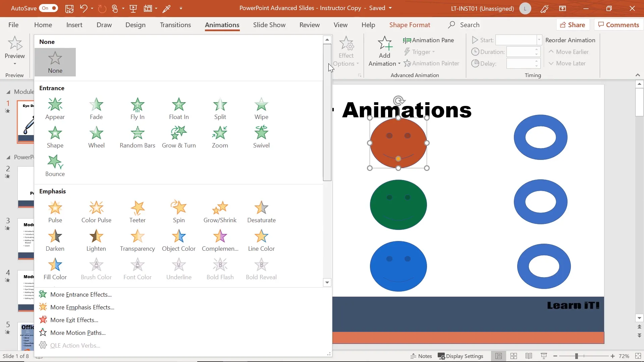Open the Insert tab
This screenshot has width=644, height=362.
(x=74, y=25)
